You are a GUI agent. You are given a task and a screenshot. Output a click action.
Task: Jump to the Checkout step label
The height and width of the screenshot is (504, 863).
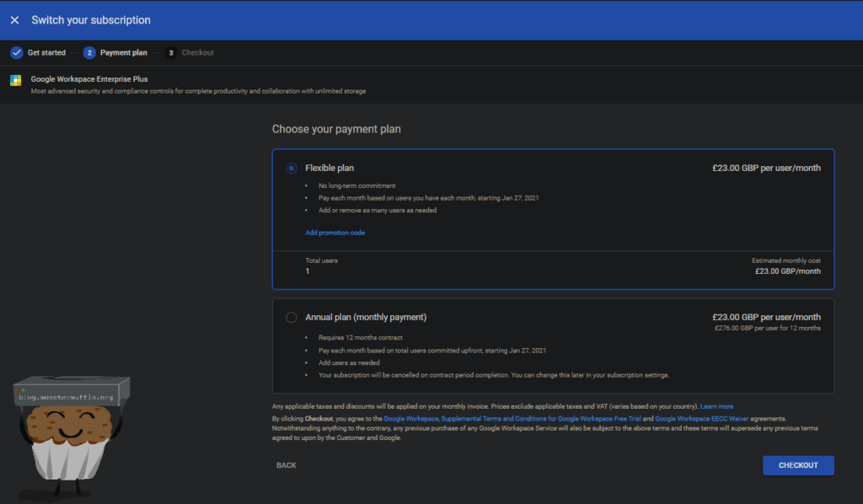pos(198,52)
